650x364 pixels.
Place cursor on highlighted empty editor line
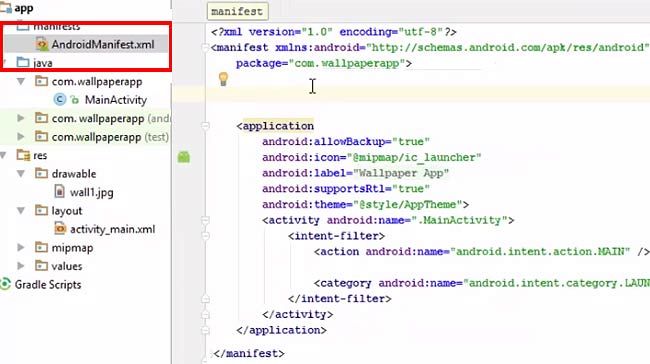point(427,95)
